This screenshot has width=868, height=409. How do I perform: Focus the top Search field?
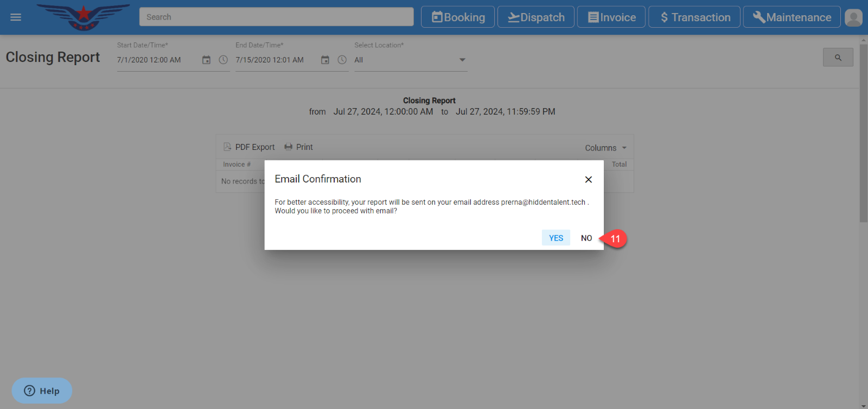[276, 17]
